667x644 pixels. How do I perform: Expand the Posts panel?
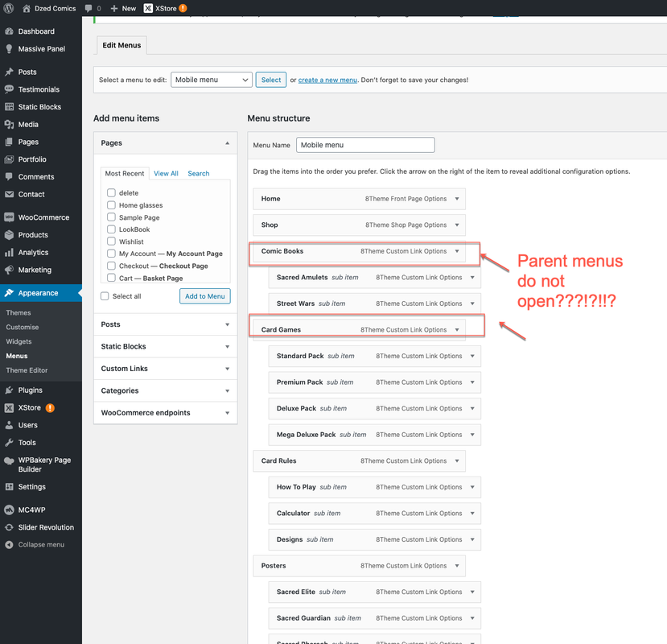[x=166, y=324]
